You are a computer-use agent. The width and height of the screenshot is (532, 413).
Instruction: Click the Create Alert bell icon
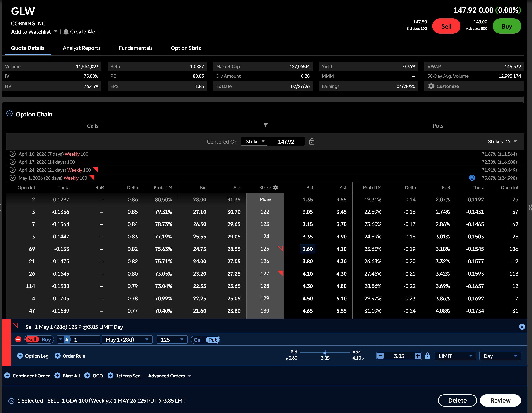click(x=66, y=32)
